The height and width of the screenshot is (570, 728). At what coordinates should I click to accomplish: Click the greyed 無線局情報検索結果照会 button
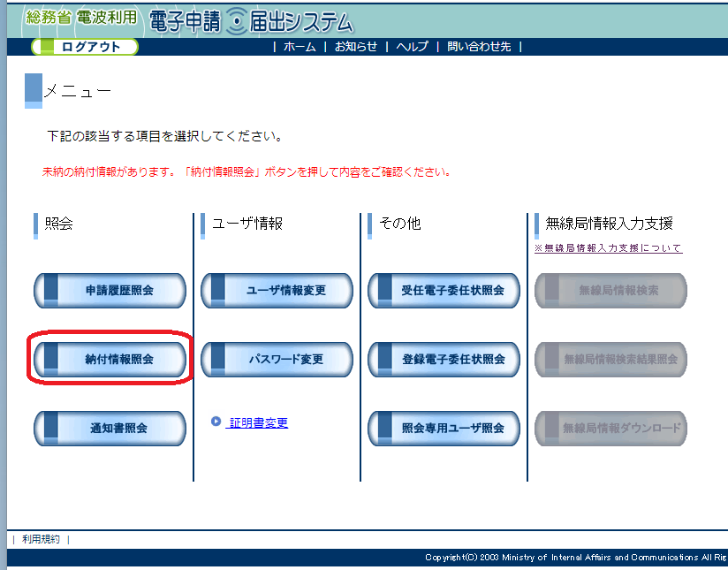point(611,359)
